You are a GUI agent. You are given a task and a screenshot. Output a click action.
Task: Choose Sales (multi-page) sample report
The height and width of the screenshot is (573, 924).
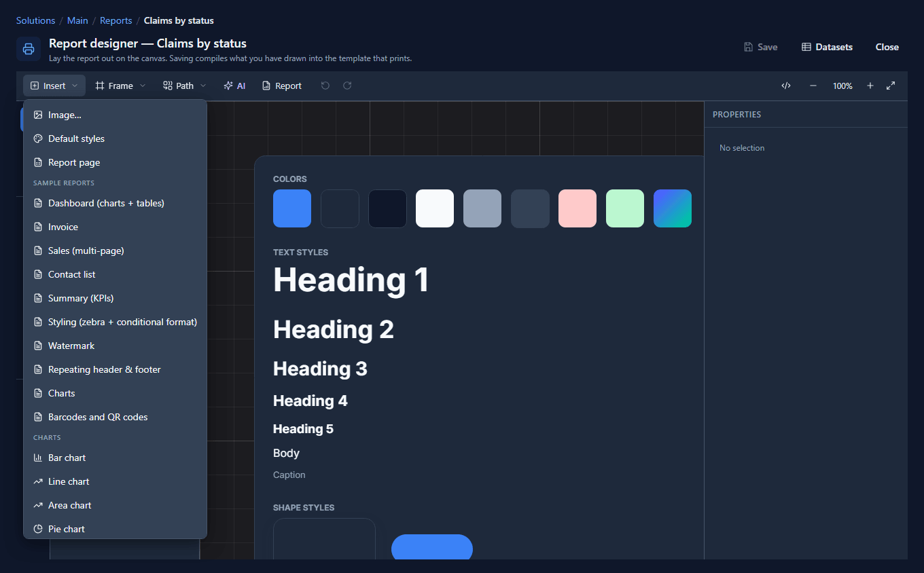click(x=115, y=251)
